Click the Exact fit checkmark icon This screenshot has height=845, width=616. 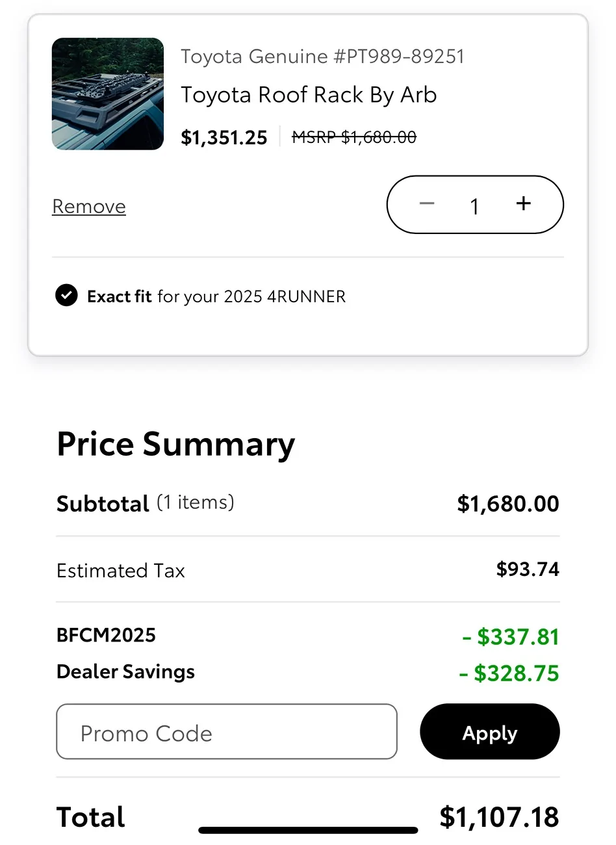pos(66,296)
